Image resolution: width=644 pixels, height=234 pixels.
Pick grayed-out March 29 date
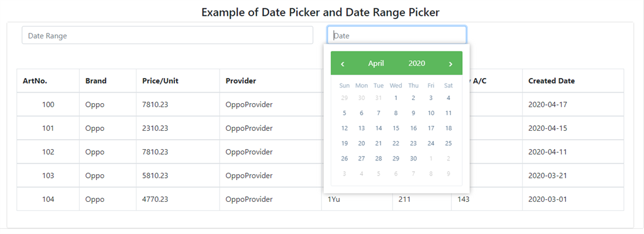344,97
